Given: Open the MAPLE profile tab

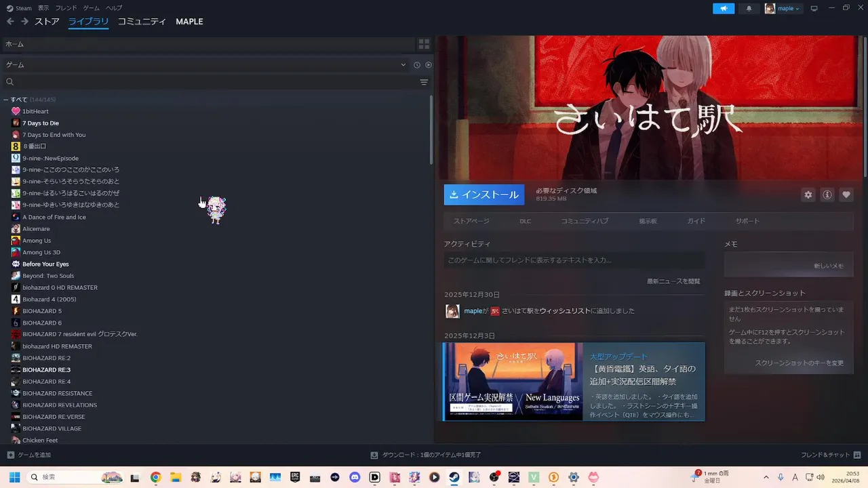Looking at the screenshot, I should (189, 22).
